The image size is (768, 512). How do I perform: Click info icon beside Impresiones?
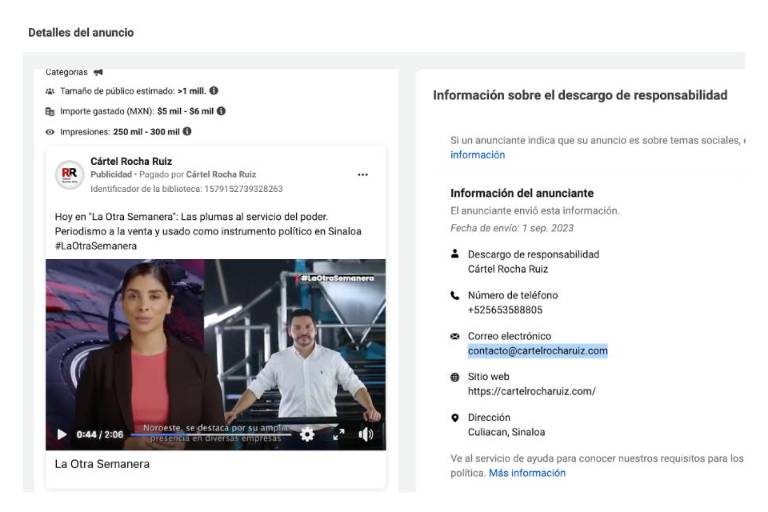point(187,131)
